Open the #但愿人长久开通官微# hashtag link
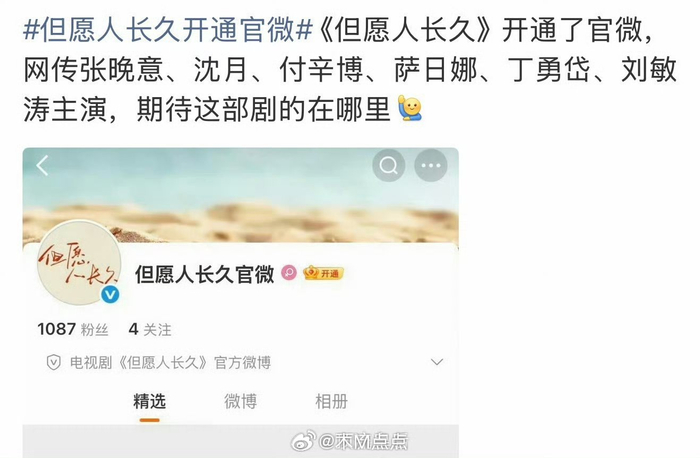 [168, 31]
